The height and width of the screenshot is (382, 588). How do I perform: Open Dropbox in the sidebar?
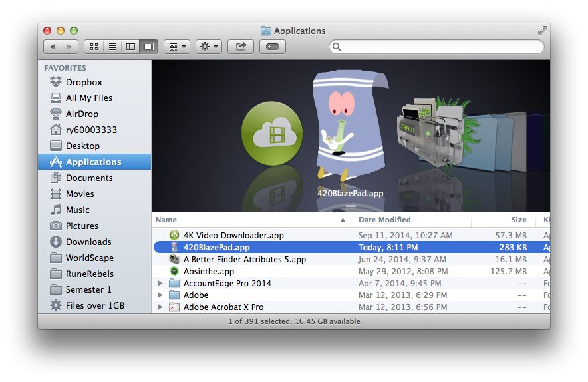94,82
